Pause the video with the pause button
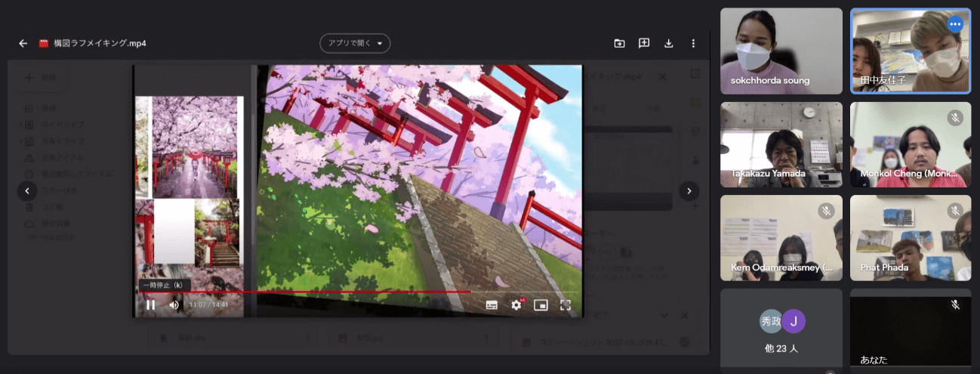980x374 pixels. [x=150, y=304]
